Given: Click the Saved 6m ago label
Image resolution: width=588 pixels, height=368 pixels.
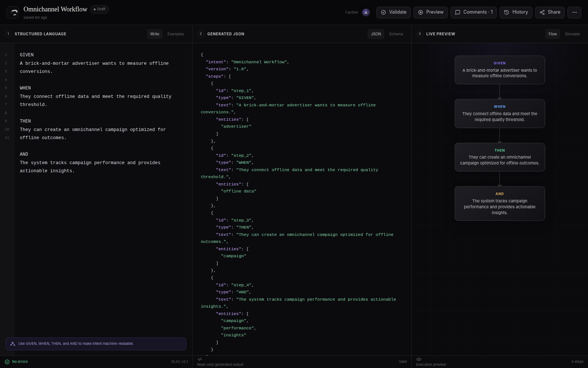Looking at the screenshot, I should [35, 17].
